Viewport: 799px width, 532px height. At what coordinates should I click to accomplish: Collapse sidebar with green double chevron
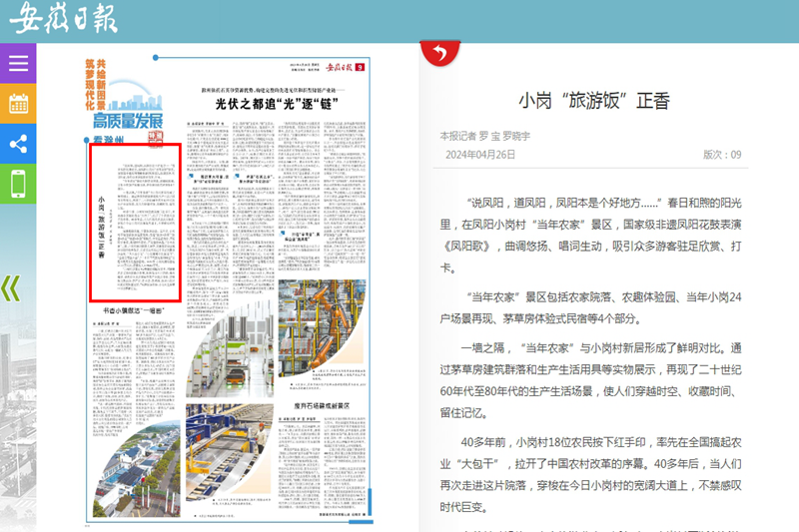11,288
